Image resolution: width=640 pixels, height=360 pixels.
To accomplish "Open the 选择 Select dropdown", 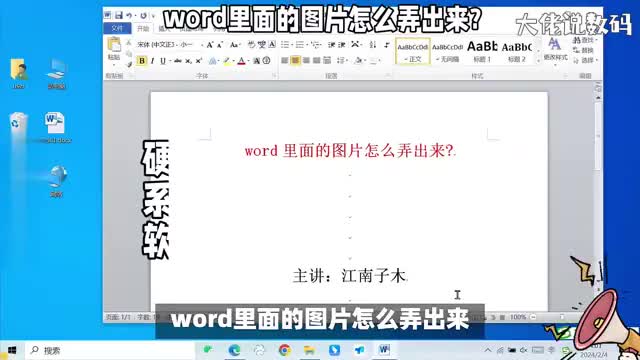I will [x=585, y=60].
